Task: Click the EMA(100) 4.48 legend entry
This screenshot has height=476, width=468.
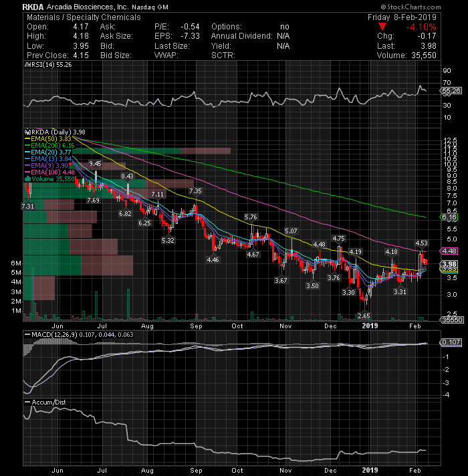Action: pyautogui.click(x=49, y=172)
